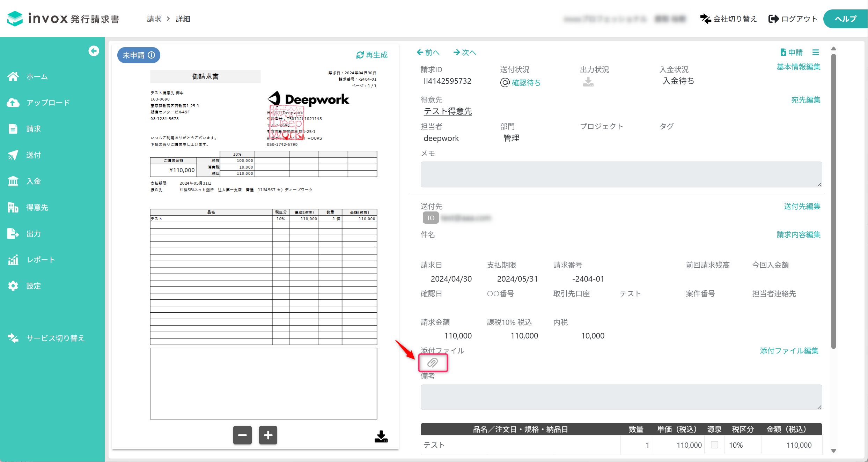Click 宛先編集 link
The height and width of the screenshot is (462, 868).
(x=806, y=100)
